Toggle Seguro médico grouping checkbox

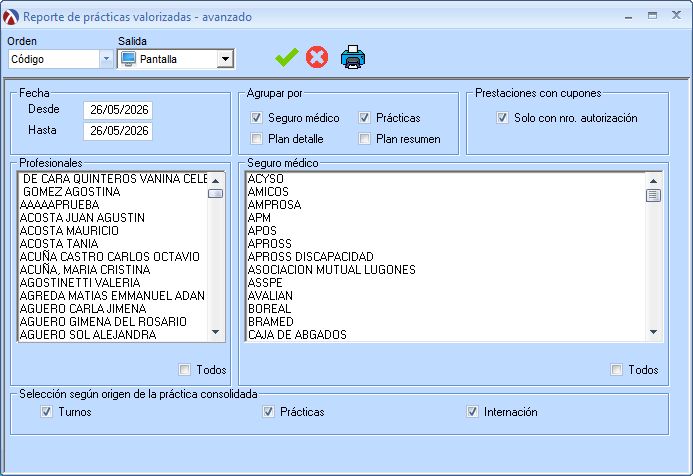point(256,118)
